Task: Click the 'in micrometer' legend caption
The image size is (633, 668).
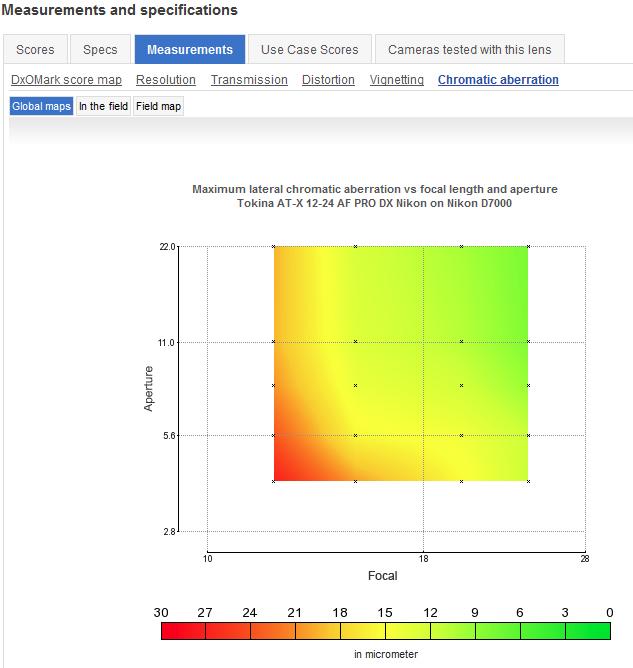Action: [x=386, y=654]
